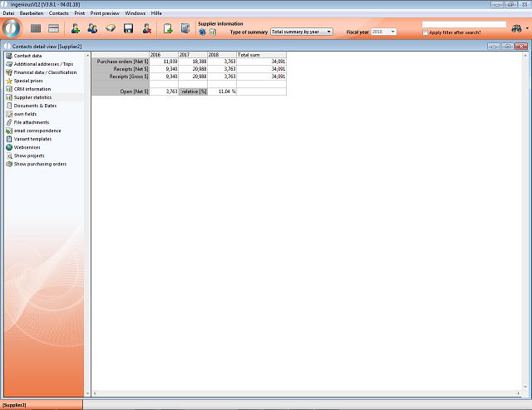This screenshot has width=532, height=410.
Task: Create new document with clipboard plus icon
Action: pos(168,28)
